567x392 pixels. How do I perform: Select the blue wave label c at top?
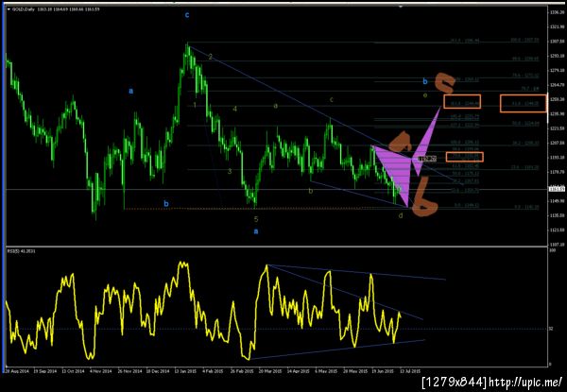point(187,15)
